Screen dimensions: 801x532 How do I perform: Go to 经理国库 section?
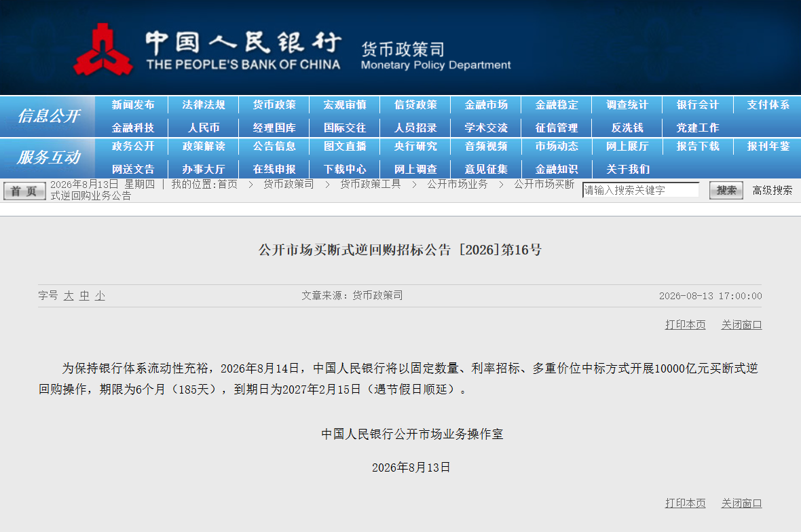(x=274, y=128)
